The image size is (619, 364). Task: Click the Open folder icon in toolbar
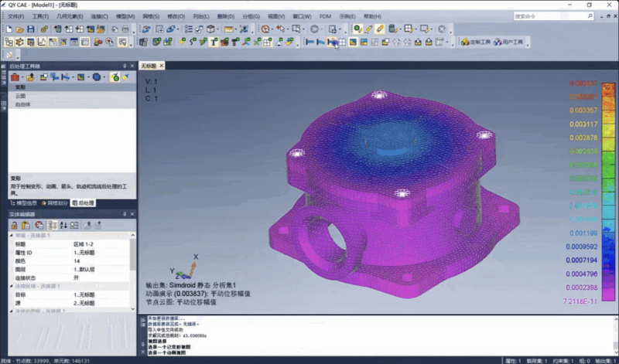pos(20,29)
